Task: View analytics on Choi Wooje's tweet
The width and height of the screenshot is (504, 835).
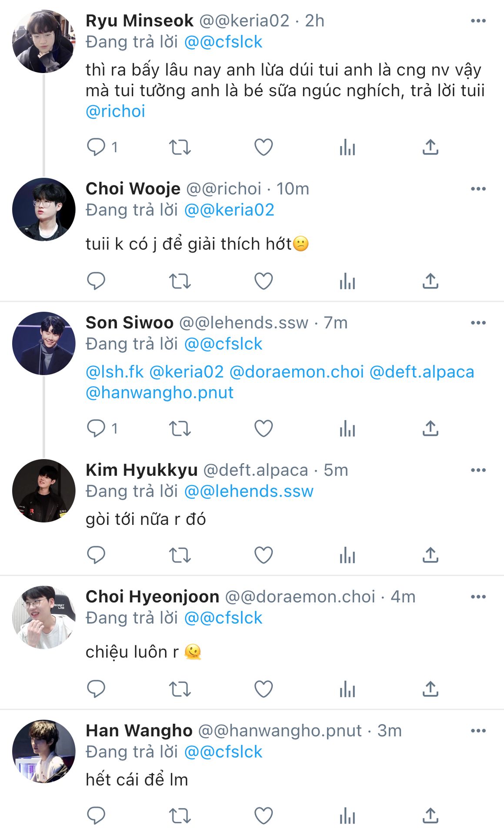Action: tap(347, 281)
